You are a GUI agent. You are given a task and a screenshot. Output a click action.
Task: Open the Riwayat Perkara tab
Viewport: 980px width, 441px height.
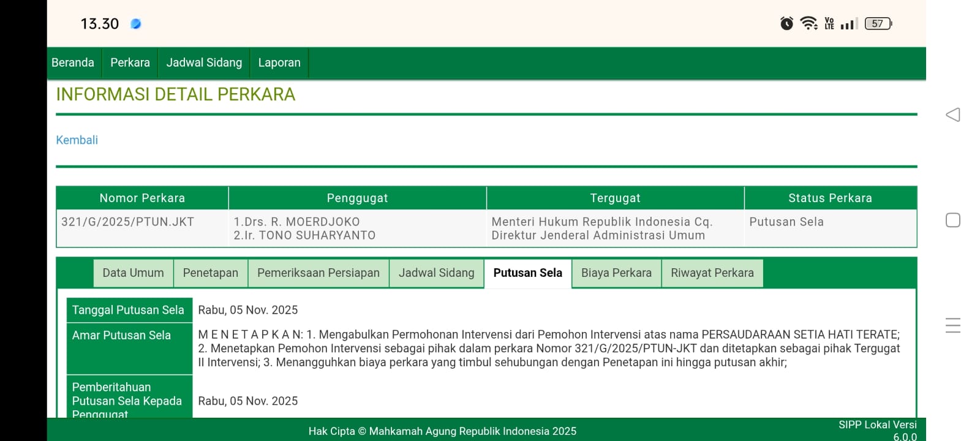[x=712, y=273]
